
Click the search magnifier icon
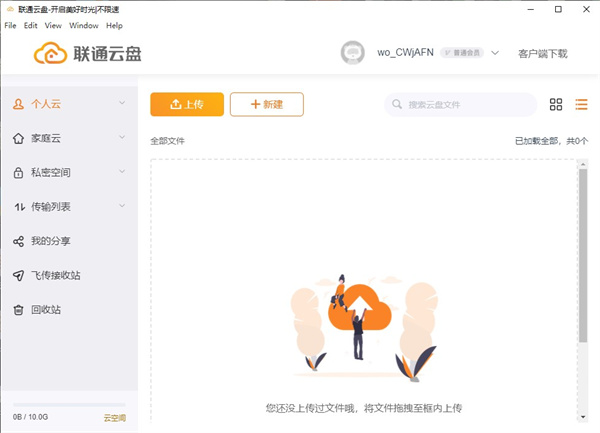click(x=397, y=104)
